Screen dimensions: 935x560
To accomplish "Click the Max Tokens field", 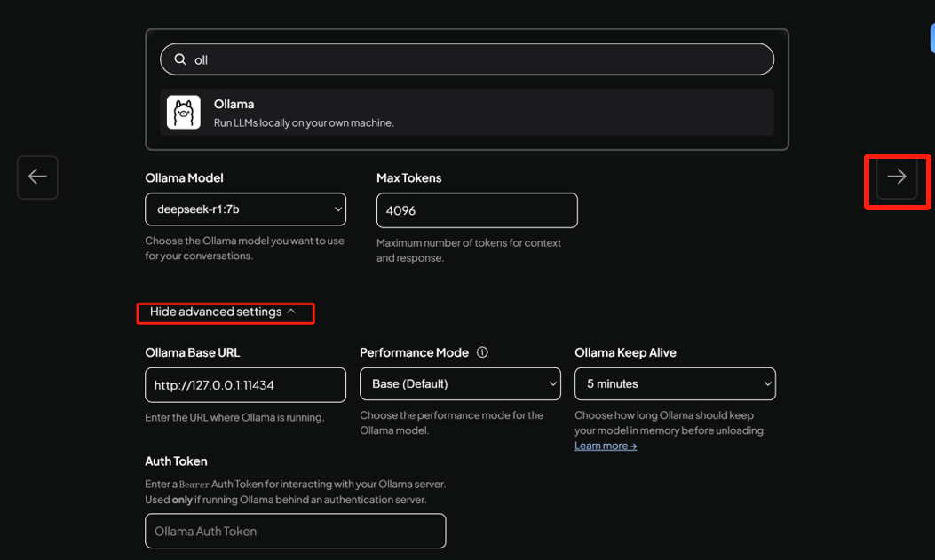I will 477,210.
